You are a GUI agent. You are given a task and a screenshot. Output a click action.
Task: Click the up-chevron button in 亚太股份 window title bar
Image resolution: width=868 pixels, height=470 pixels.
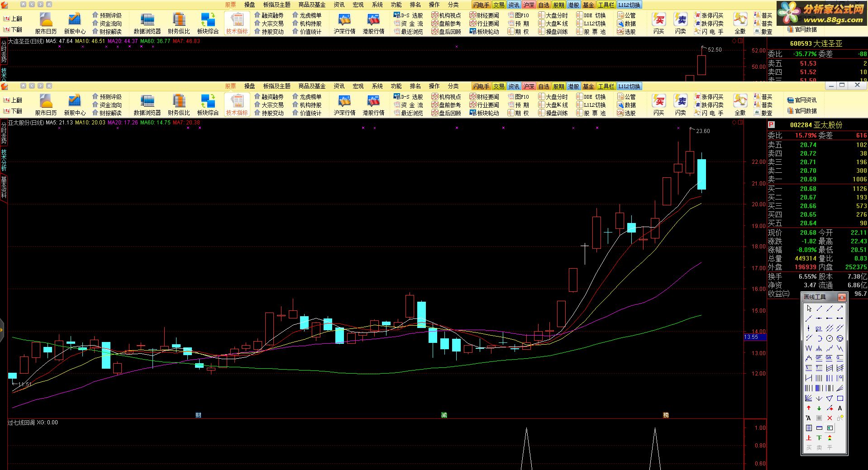49,85
